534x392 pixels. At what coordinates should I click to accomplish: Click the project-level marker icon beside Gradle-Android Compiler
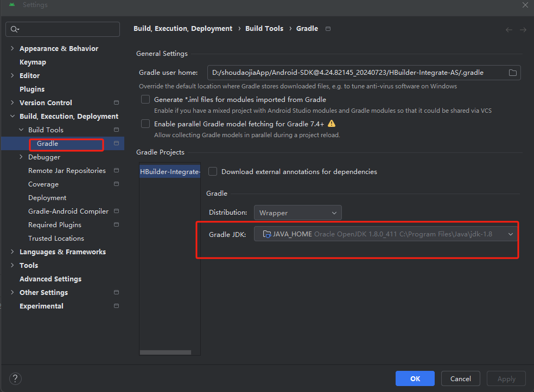coord(116,211)
